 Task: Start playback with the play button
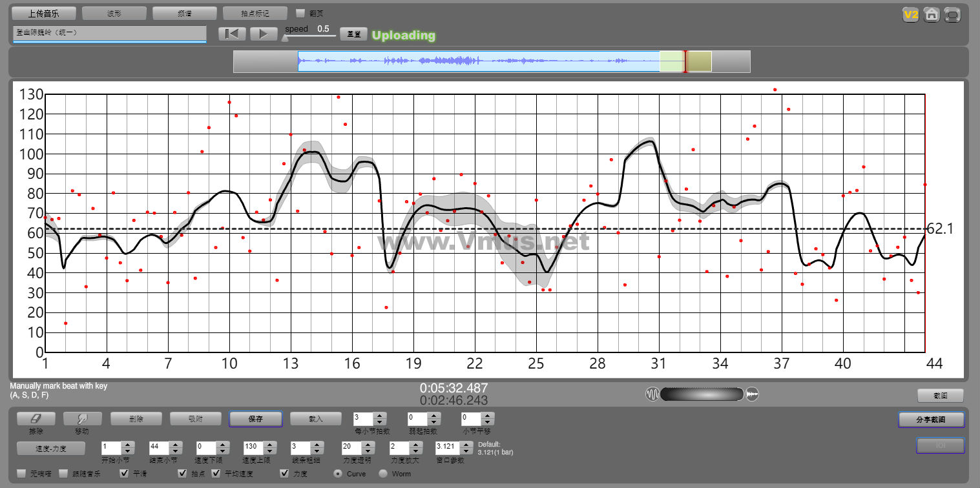pos(264,34)
